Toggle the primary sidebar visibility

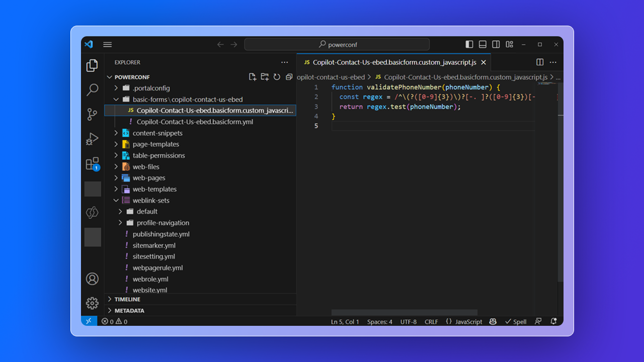pos(469,44)
